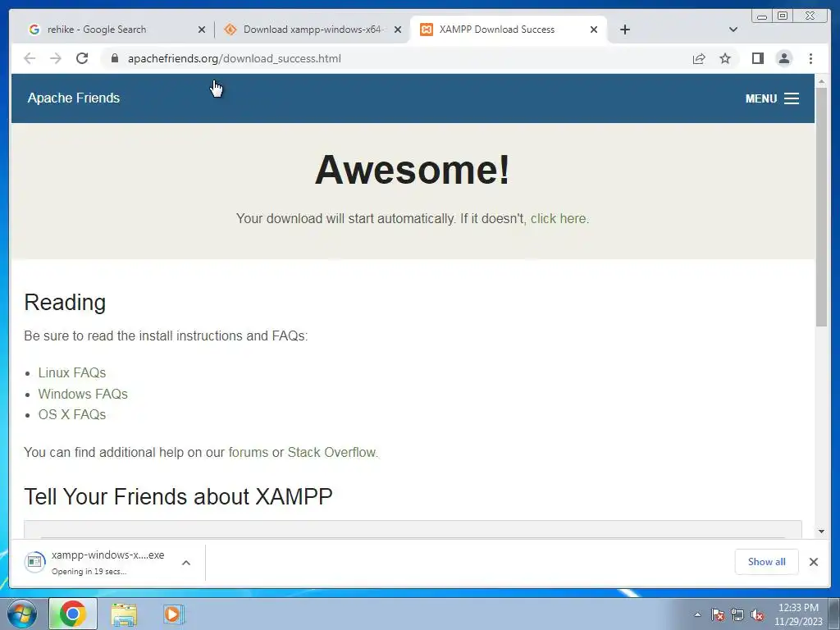Click the page vertical scrollbar thumb

point(821,207)
